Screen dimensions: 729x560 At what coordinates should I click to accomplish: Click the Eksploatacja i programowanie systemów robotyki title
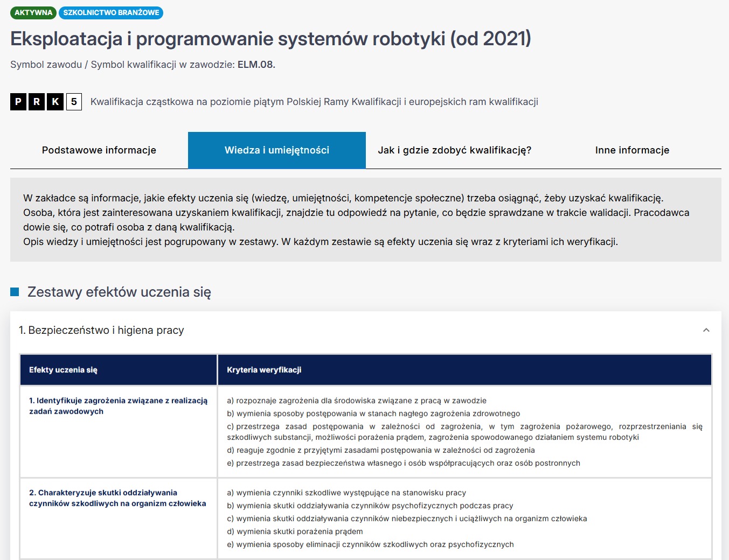270,39
